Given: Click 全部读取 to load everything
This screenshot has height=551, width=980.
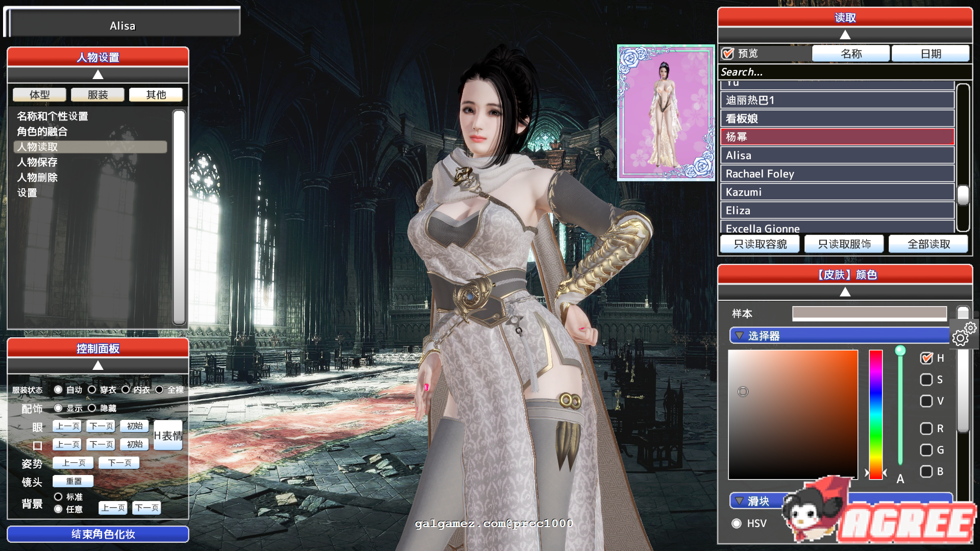Looking at the screenshot, I should coord(928,244).
